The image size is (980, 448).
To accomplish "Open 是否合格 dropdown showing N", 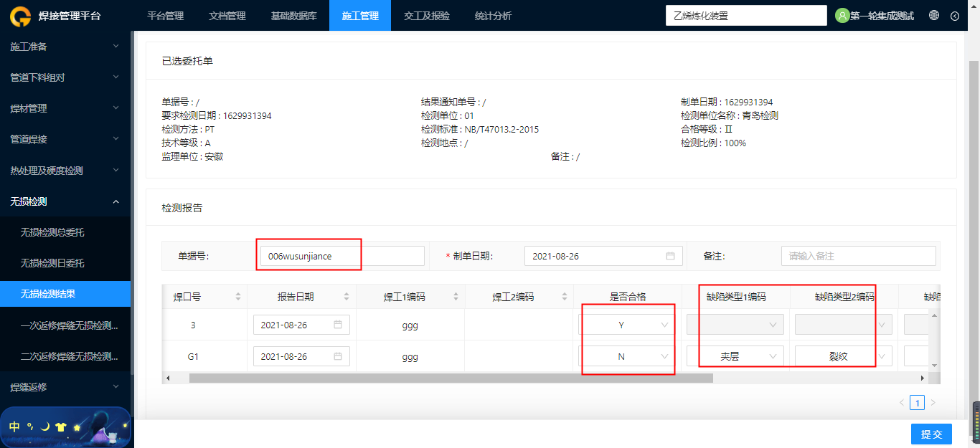I will (x=626, y=356).
